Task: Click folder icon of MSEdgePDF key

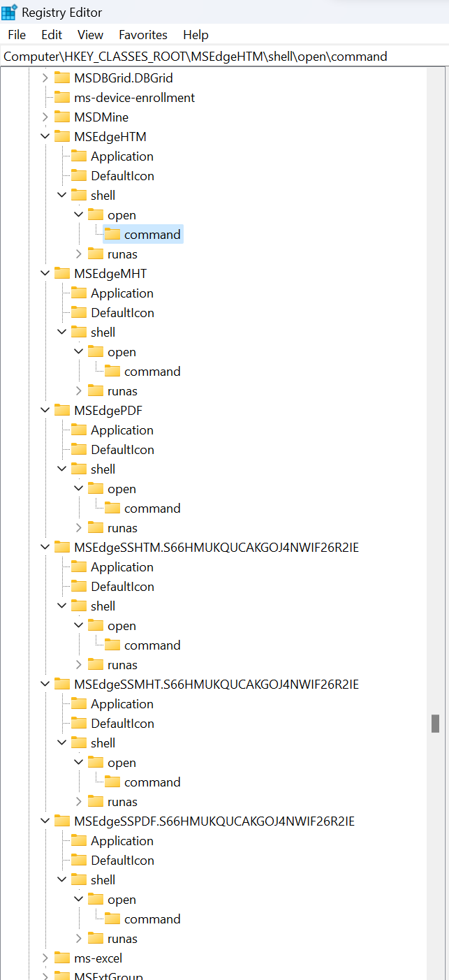Action: (x=63, y=411)
